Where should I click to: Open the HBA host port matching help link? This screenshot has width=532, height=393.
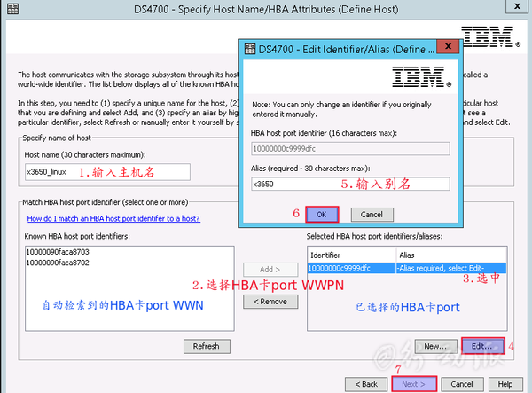(x=113, y=218)
